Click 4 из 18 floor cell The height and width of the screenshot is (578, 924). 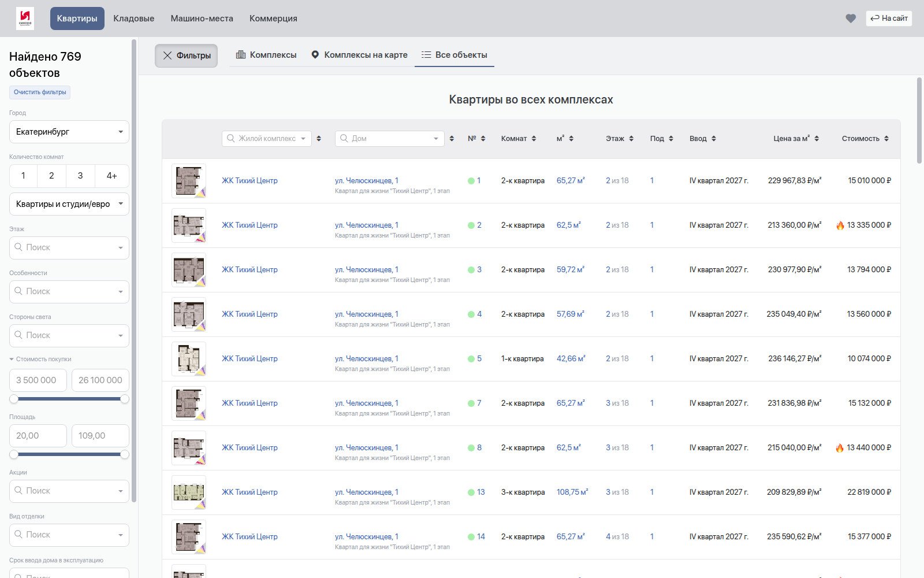(x=617, y=537)
